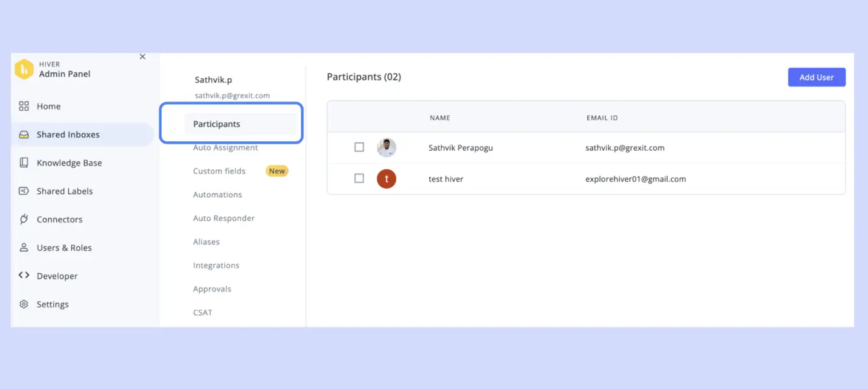This screenshot has width=868, height=389.
Task: Open Settings in sidebar
Action: [53, 304]
